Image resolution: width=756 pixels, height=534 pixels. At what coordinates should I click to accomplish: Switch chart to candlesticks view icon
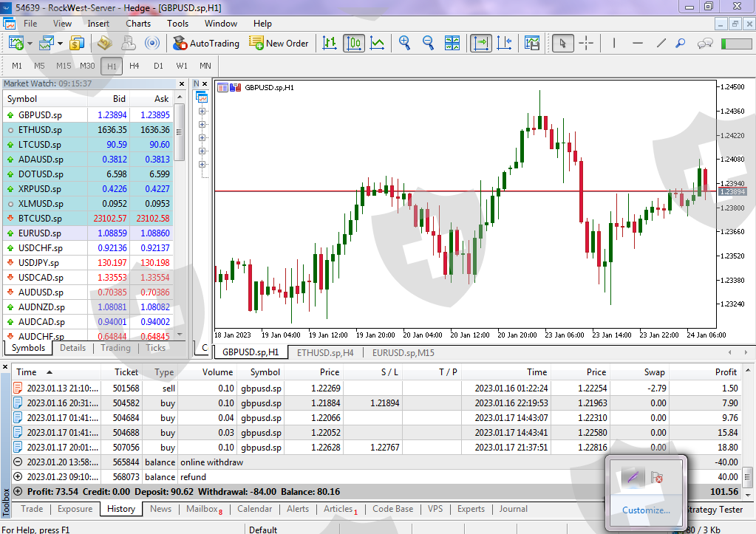point(354,44)
